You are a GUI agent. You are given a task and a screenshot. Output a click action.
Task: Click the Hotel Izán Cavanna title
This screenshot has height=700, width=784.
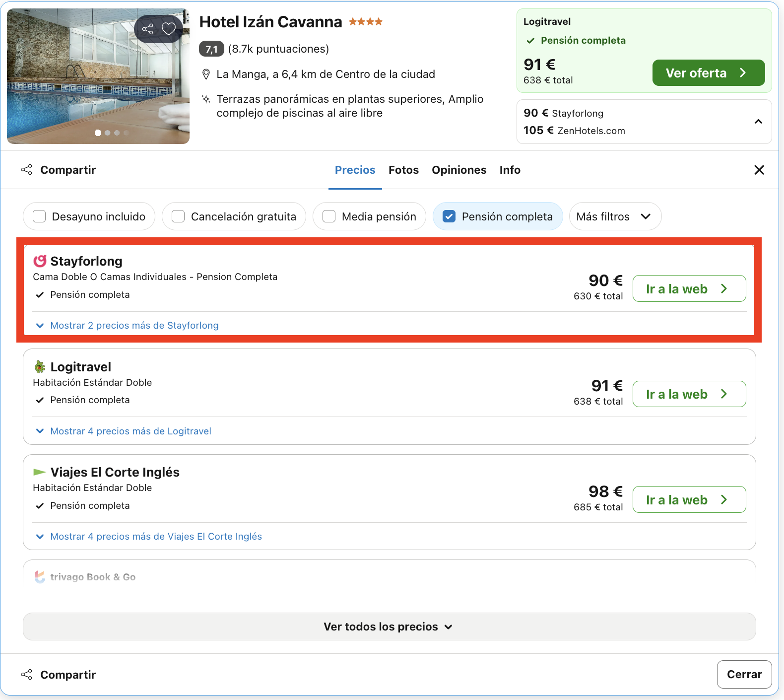(270, 22)
